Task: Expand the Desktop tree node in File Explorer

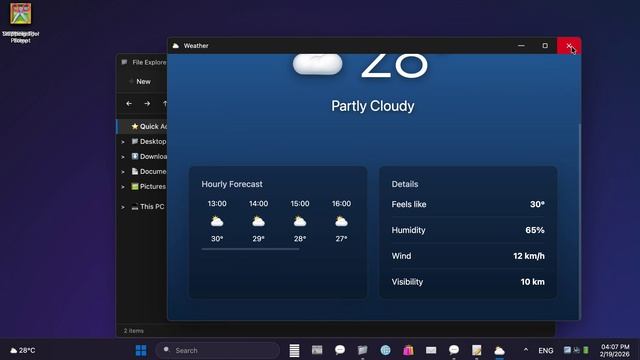Action: [123, 142]
